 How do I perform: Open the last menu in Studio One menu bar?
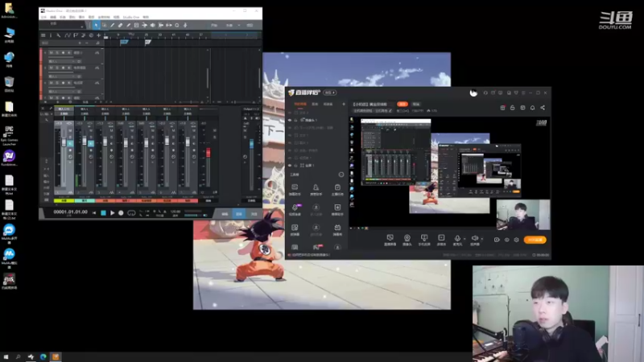point(146,17)
